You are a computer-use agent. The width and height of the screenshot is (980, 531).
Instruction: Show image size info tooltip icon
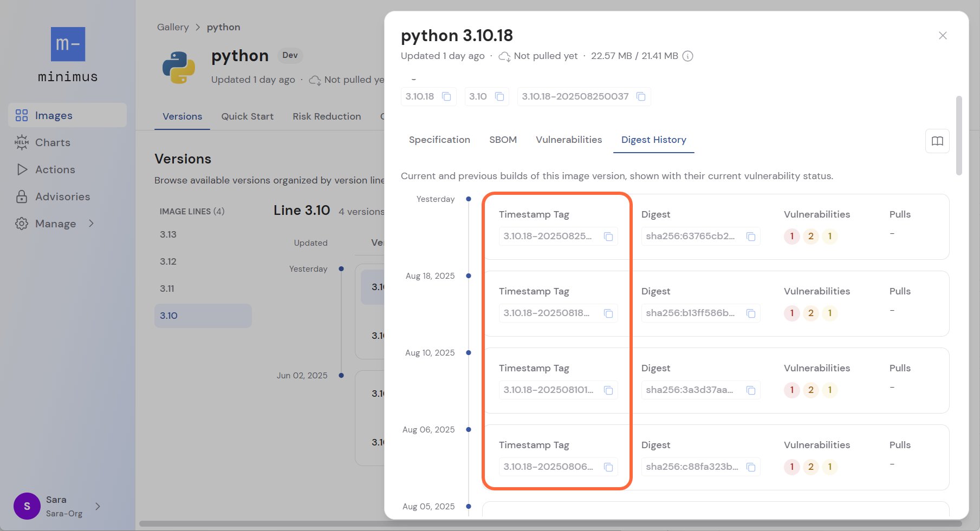pos(687,56)
